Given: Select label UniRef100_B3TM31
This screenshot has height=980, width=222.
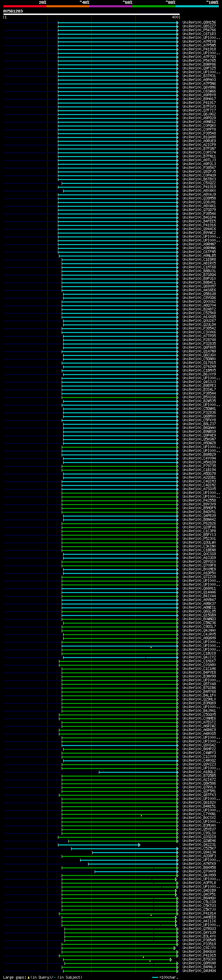Looking at the screenshot, I should [x=199, y=76].
